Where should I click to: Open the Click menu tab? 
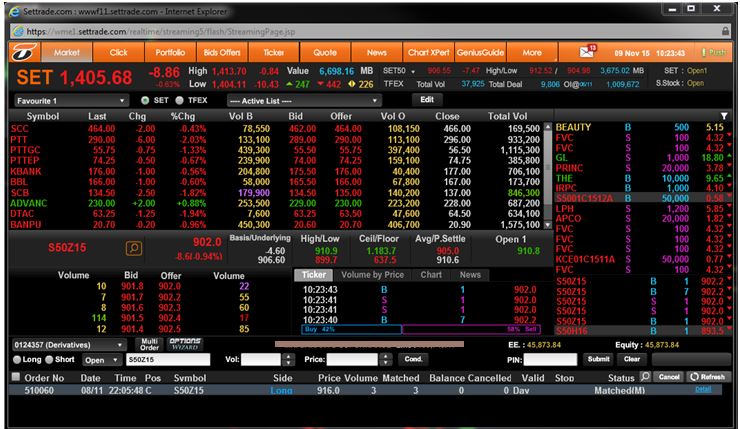coord(118,52)
